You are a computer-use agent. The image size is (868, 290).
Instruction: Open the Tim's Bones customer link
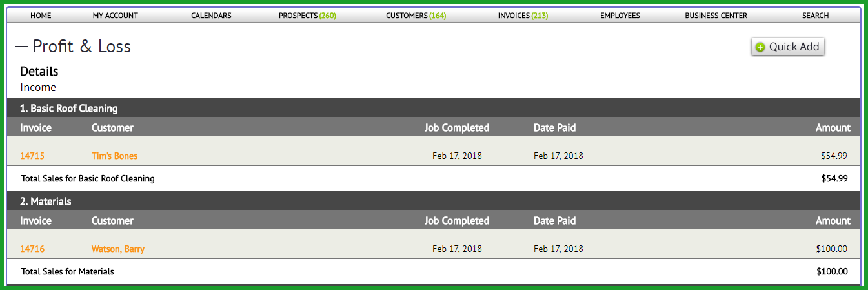[114, 156]
